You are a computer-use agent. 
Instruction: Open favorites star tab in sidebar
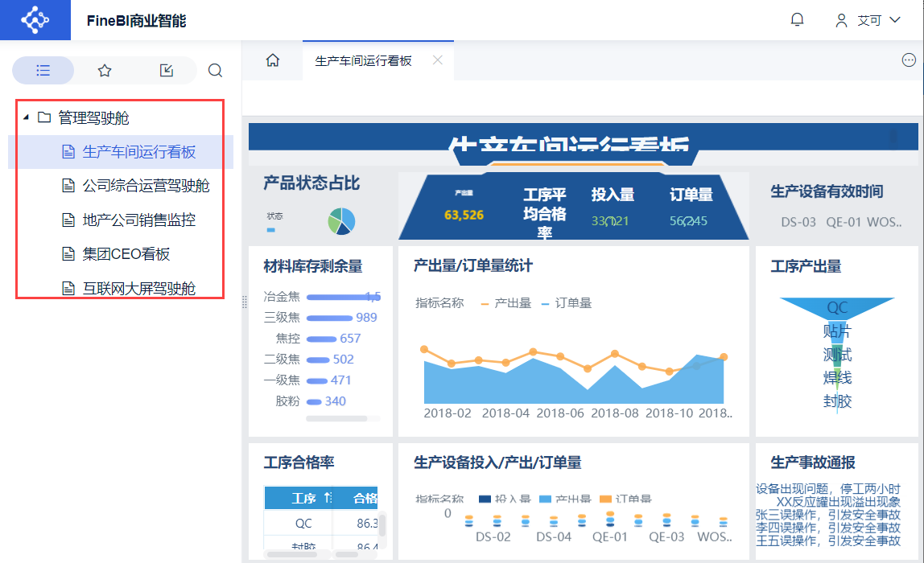point(105,71)
